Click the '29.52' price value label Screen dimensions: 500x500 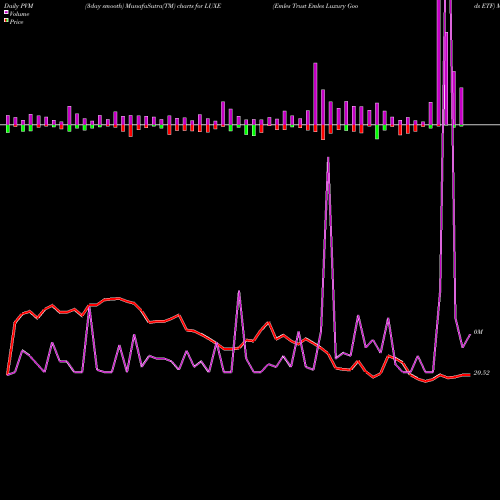click(x=481, y=373)
